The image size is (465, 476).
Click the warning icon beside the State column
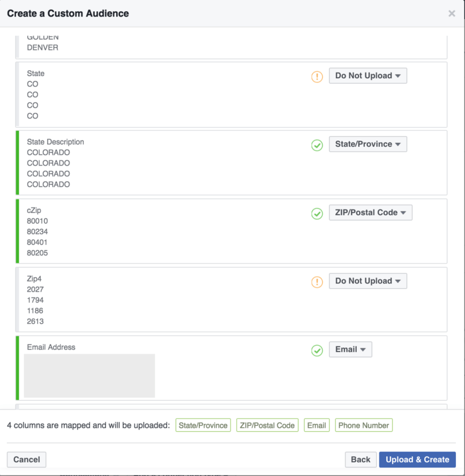pyautogui.click(x=317, y=76)
